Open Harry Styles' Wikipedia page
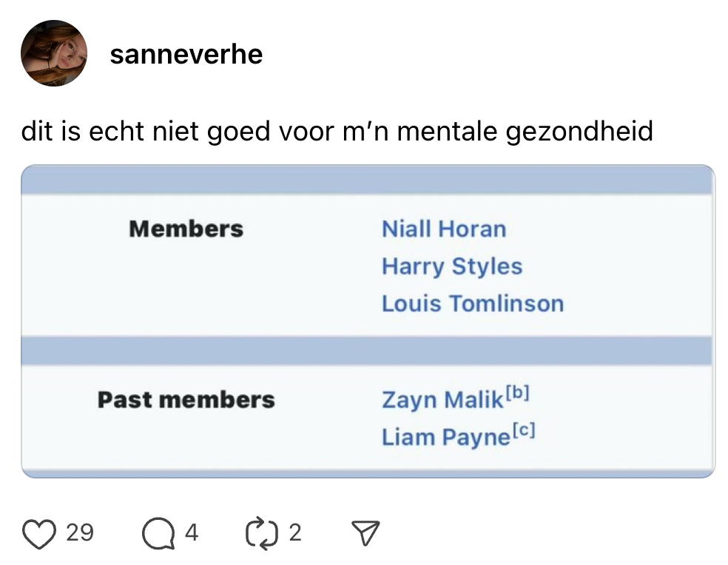 tap(452, 266)
